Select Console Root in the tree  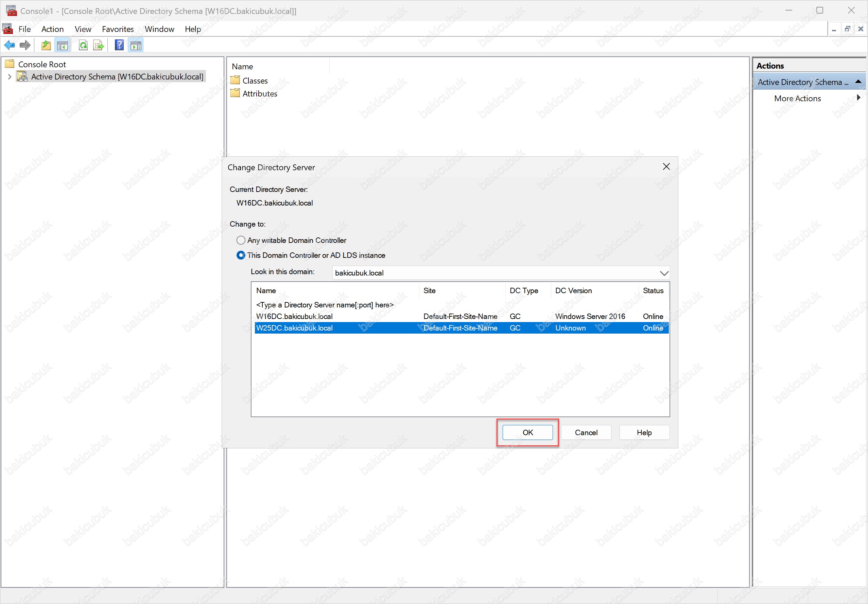[x=42, y=64]
